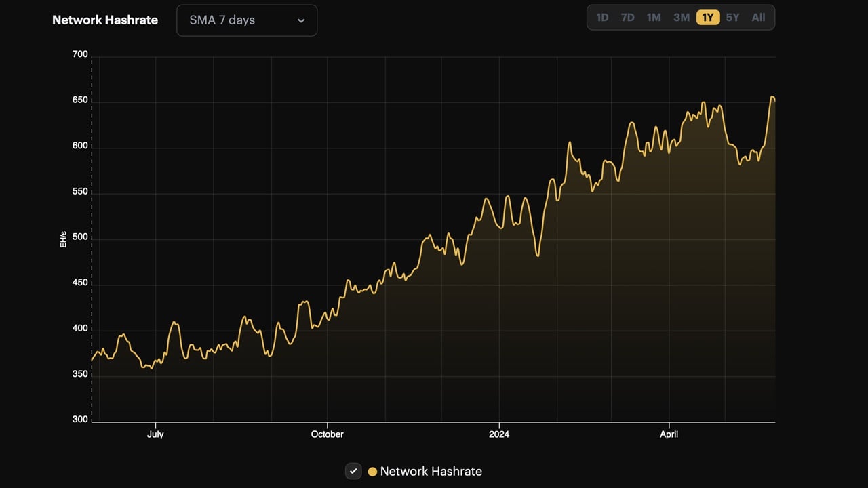Click the Network Hashrate chart title
Viewport: 868px width, 488px height.
105,20
